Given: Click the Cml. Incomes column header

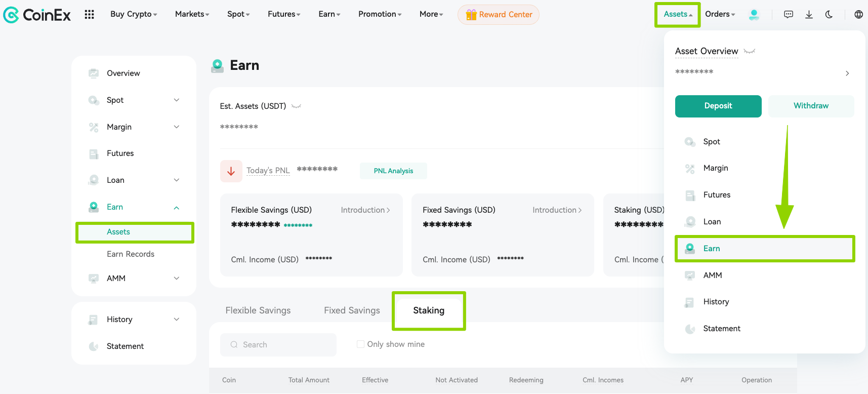Looking at the screenshot, I should (x=603, y=380).
